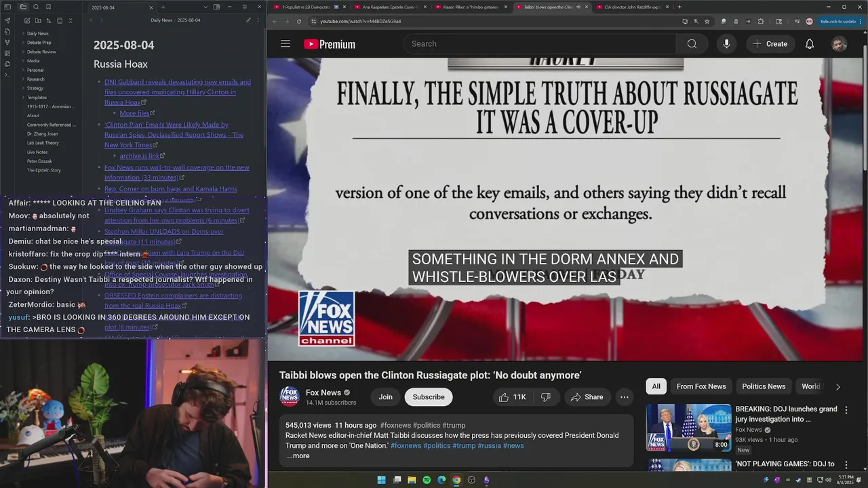Click the YouTube Search field

540,44
